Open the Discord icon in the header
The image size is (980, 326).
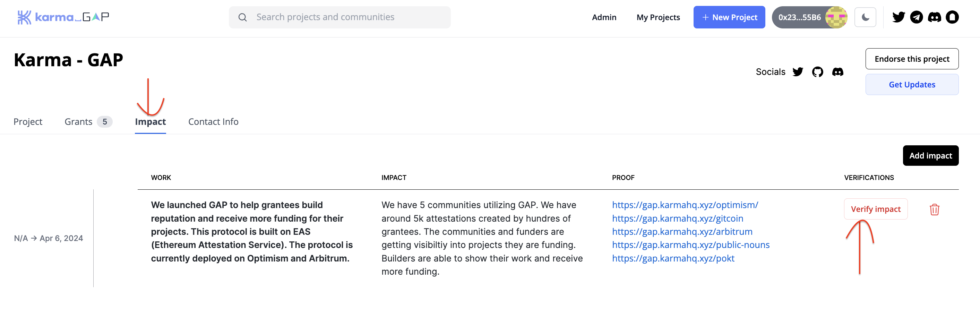pos(934,17)
